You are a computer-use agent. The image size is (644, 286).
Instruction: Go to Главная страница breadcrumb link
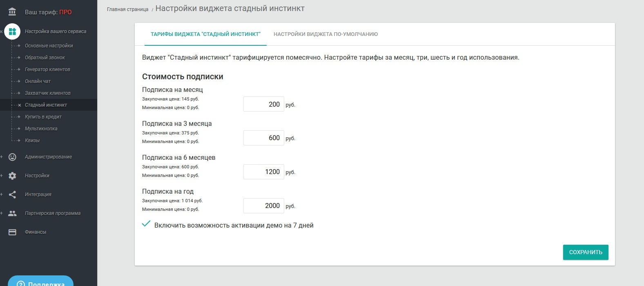point(127,9)
